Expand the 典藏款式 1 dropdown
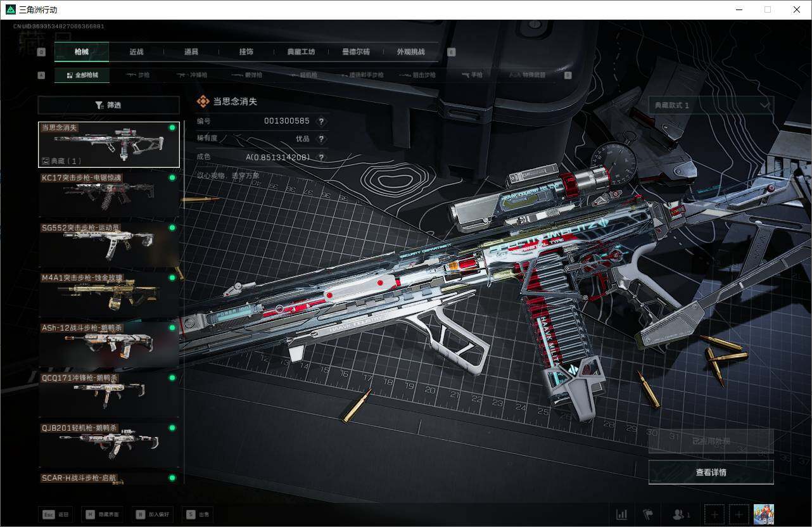The image size is (812, 527). coord(711,105)
